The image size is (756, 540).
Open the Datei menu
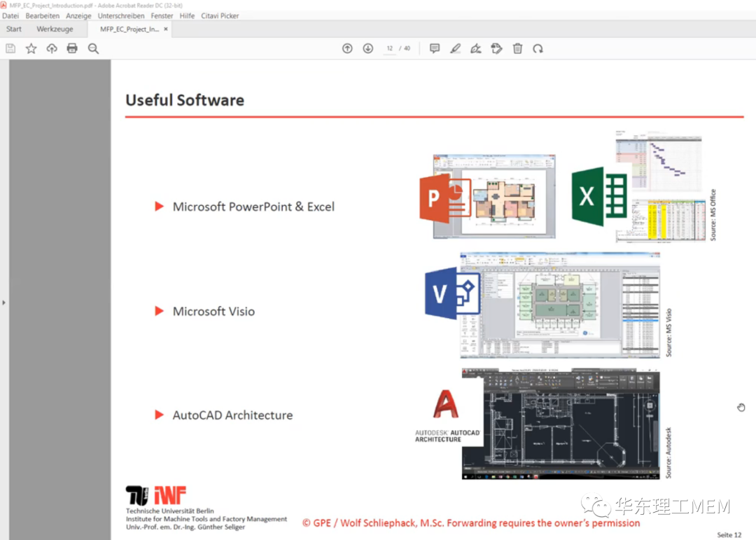pyautogui.click(x=10, y=15)
